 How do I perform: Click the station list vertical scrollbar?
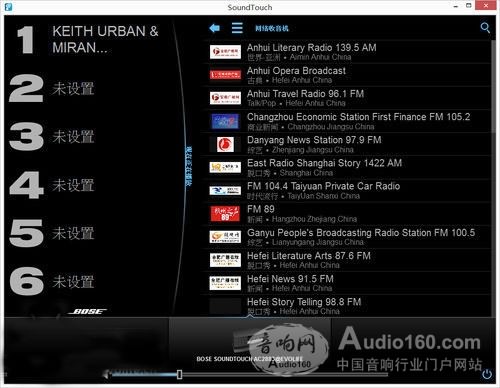(493, 178)
